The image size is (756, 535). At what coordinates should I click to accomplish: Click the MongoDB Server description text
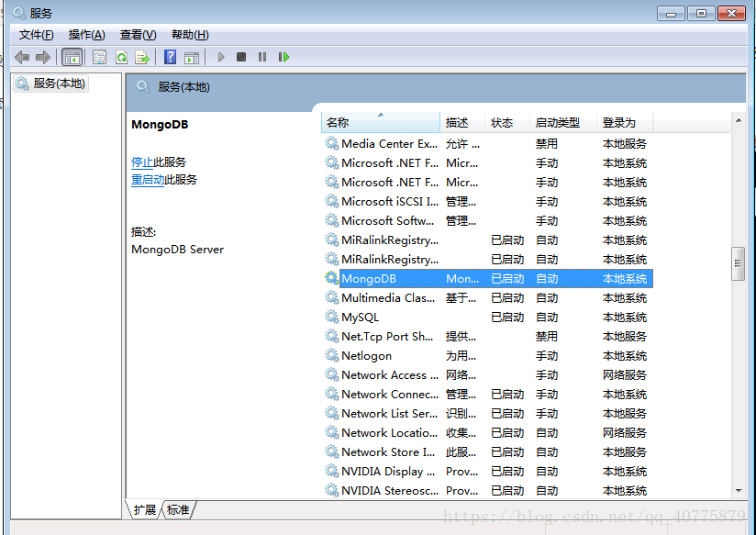coord(177,250)
